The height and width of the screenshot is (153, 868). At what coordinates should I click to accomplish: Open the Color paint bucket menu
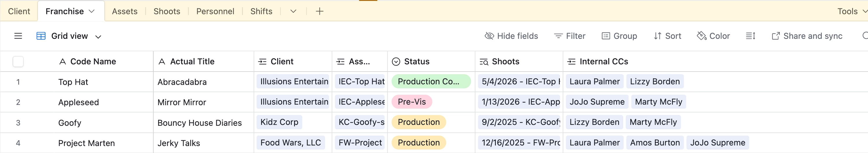coord(713,36)
